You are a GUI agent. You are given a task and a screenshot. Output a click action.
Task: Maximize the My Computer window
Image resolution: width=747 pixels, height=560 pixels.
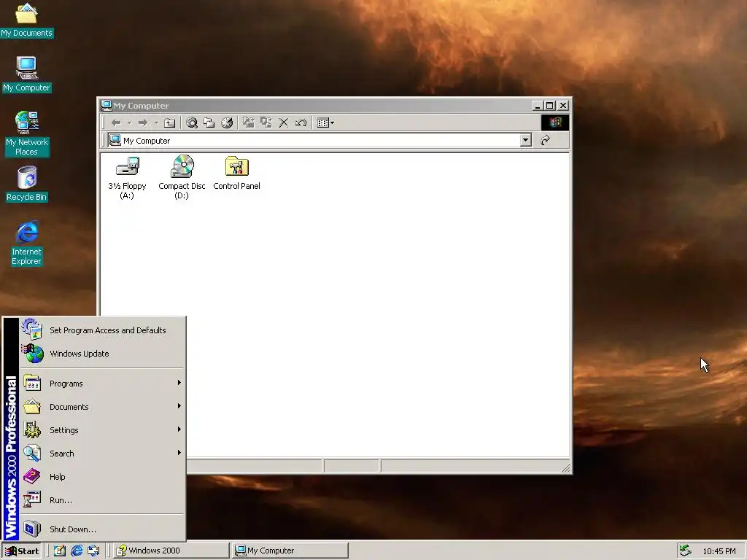coord(550,105)
